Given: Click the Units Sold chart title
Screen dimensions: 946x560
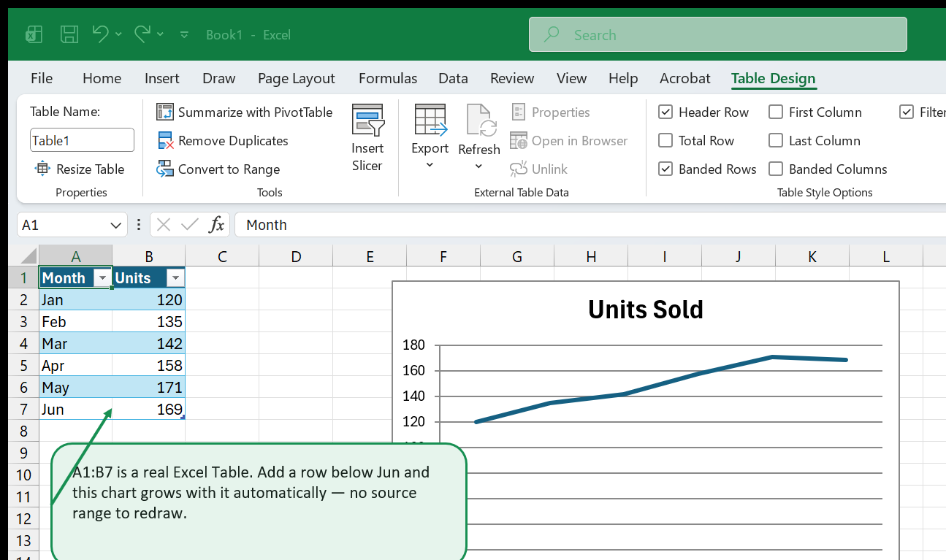Looking at the screenshot, I should click(x=646, y=310).
